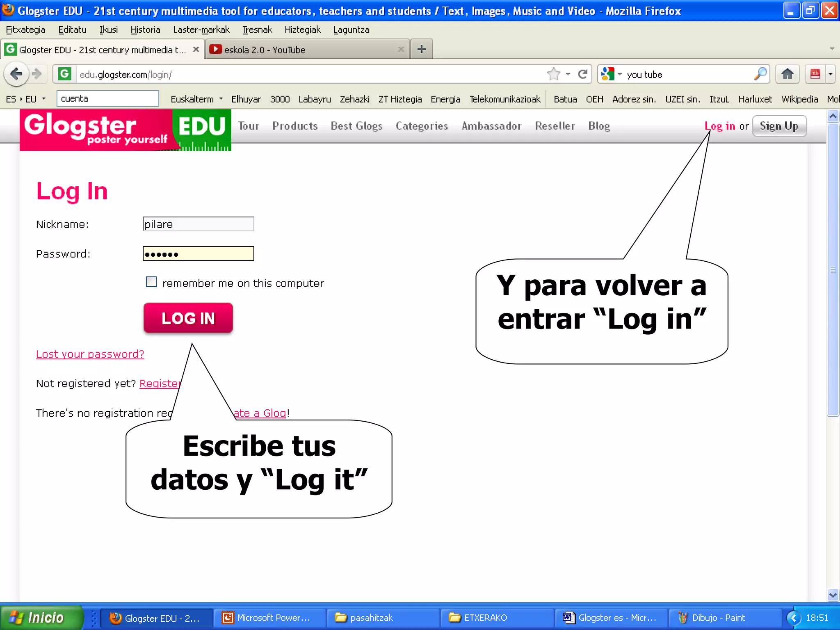Open the Hiztegiak menu
The width and height of the screenshot is (840, 630).
302,30
